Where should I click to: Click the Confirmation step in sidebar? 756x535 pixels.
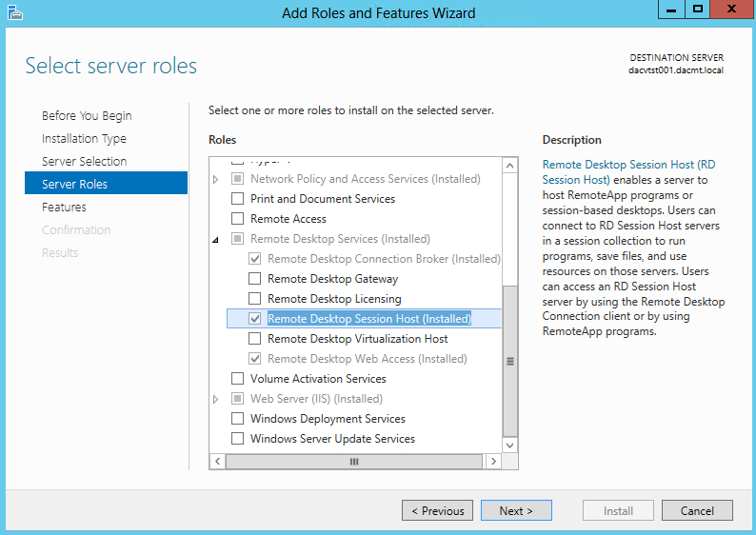76,230
